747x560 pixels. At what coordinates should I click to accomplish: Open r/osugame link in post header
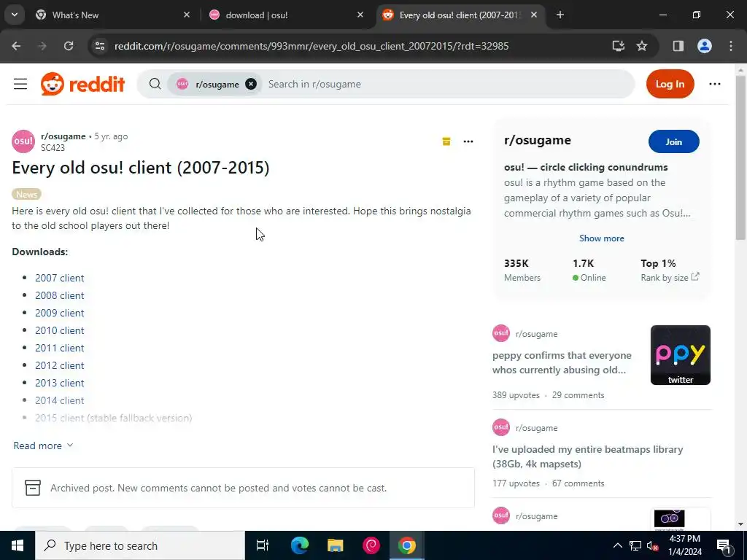tap(63, 136)
